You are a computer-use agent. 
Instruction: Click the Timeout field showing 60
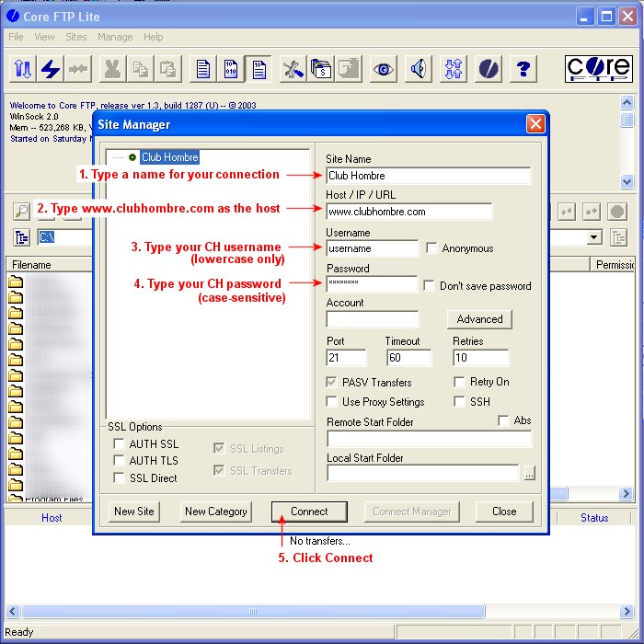coord(409,358)
